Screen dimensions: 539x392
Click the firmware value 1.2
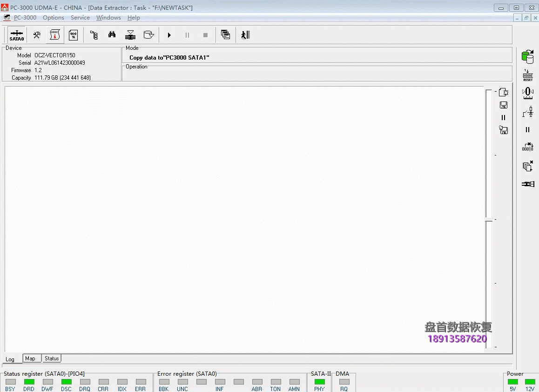(38, 70)
